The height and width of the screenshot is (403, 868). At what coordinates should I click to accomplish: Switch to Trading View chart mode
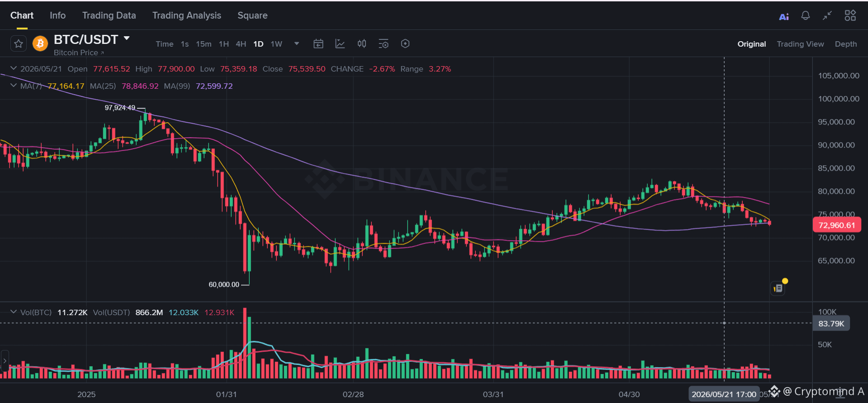tap(800, 44)
